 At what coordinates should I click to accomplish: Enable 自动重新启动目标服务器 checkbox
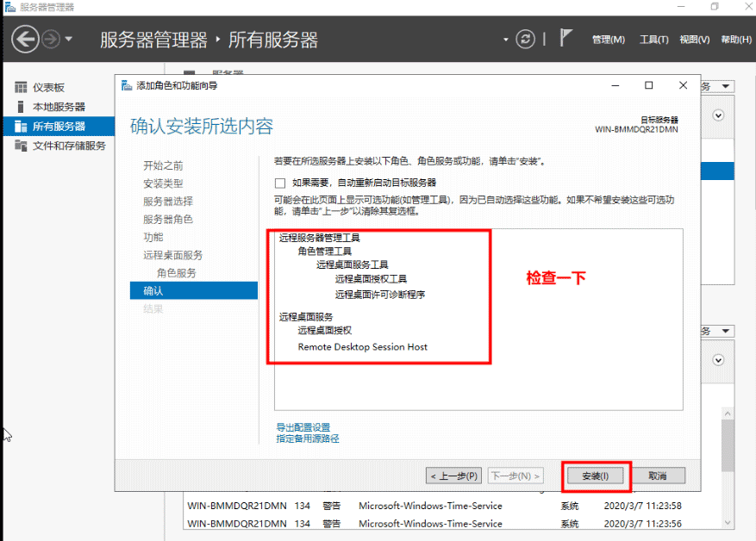click(x=280, y=183)
